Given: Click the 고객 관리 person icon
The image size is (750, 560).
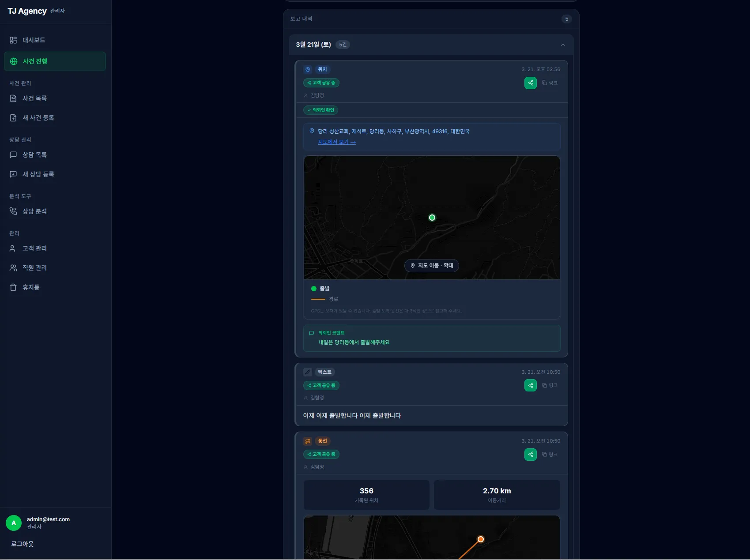Looking at the screenshot, I should pos(13,248).
